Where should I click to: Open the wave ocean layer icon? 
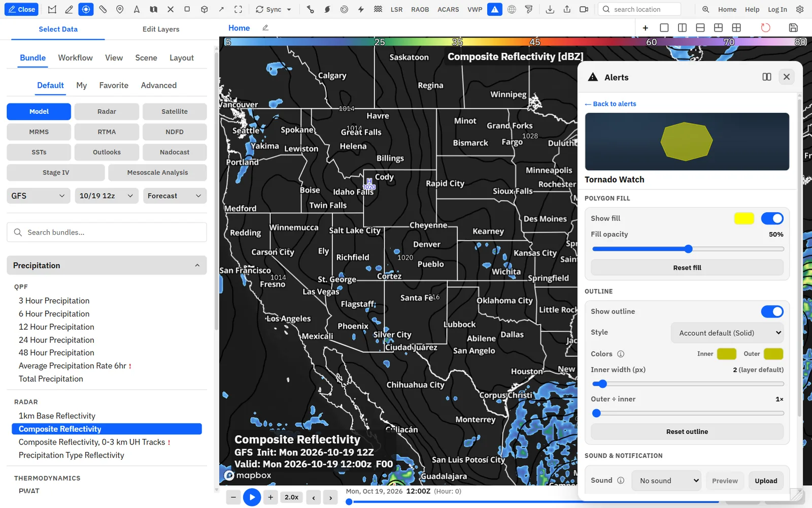(x=378, y=9)
